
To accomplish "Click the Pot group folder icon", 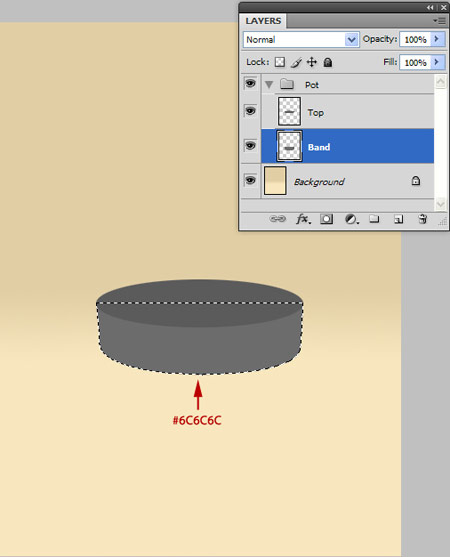I will [287, 84].
